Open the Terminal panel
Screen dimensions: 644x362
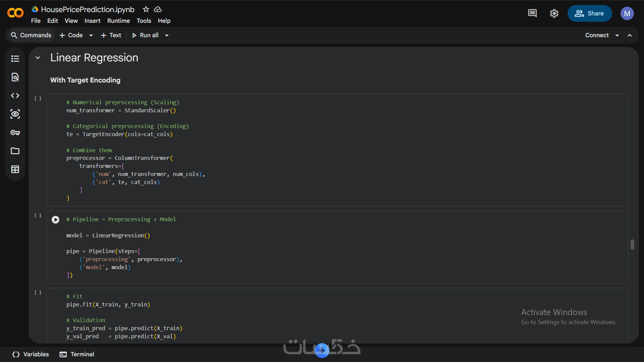(77, 354)
